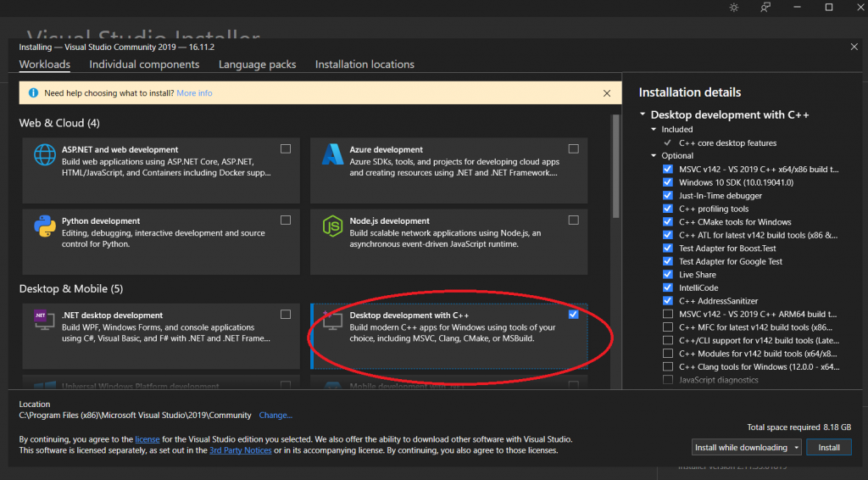This screenshot has height=480, width=868.
Task: Check C++/CLI support for v142 build tools
Action: click(668, 340)
